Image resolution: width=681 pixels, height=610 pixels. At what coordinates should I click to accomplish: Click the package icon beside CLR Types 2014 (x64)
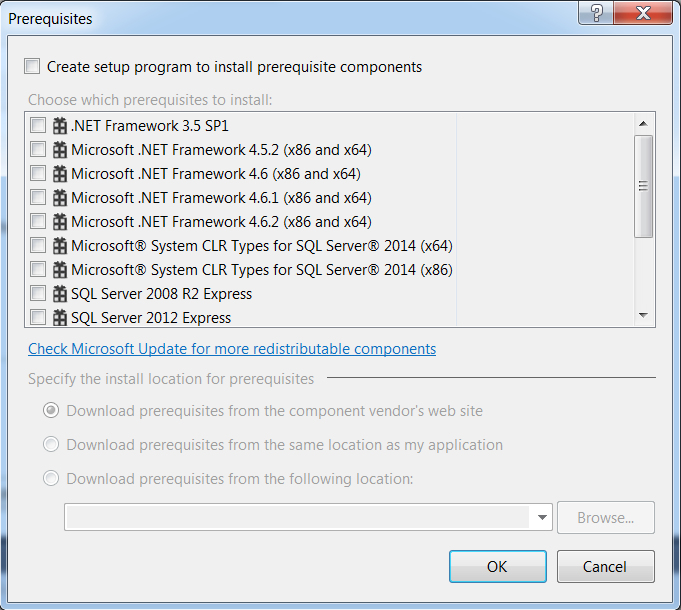pyautogui.click(x=60, y=246)
